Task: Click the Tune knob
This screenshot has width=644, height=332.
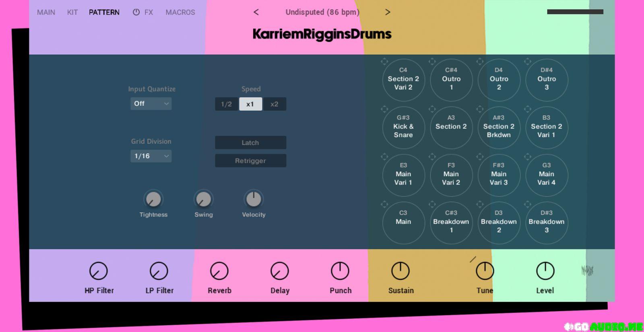Action: [485, 271]
